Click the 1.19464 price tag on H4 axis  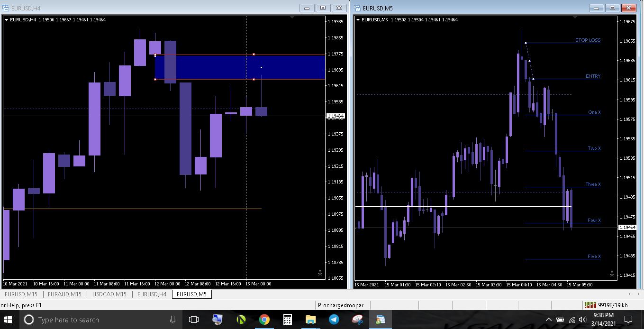point(336,116)
